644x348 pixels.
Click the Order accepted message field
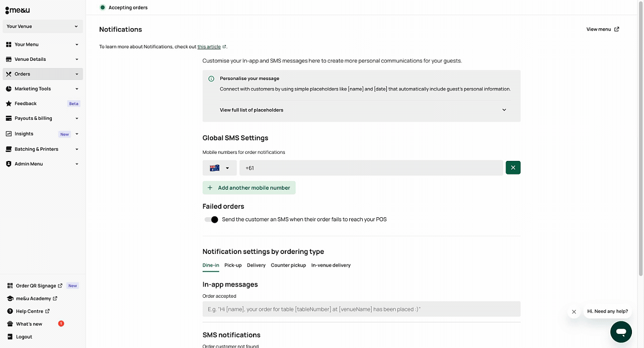pos(361,309)
